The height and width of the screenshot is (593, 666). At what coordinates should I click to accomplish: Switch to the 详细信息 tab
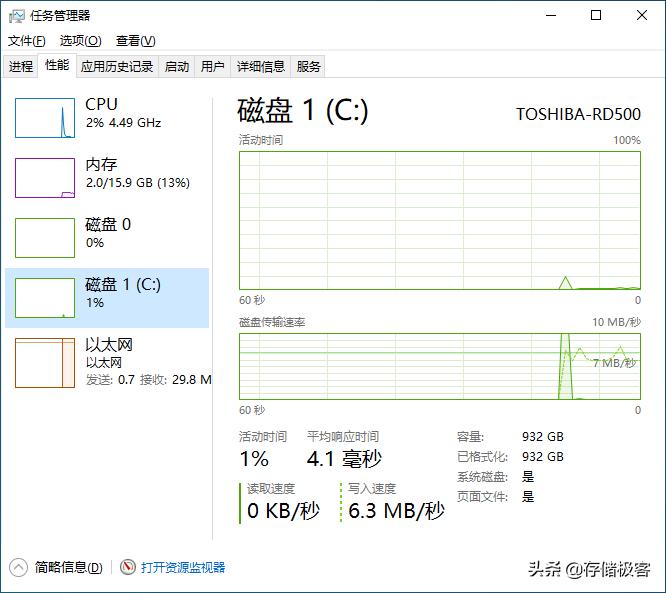(260, 66)
